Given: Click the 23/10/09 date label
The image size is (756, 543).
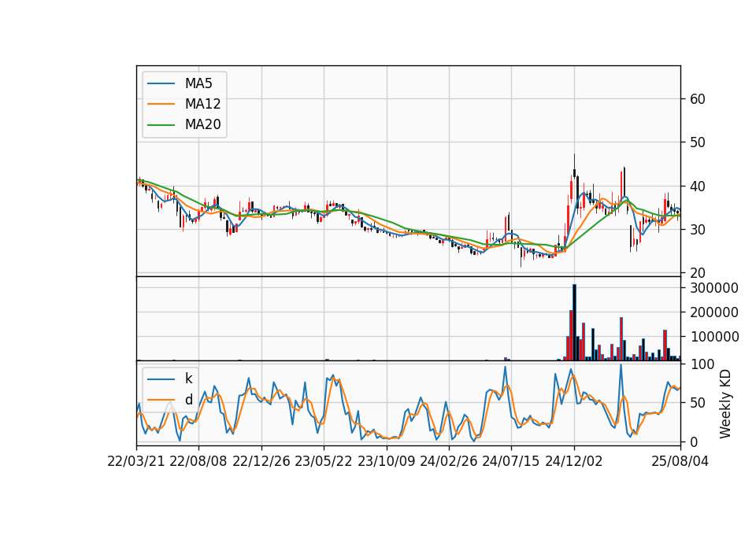Looking at the screenshot, I should (x=386, y=461).
